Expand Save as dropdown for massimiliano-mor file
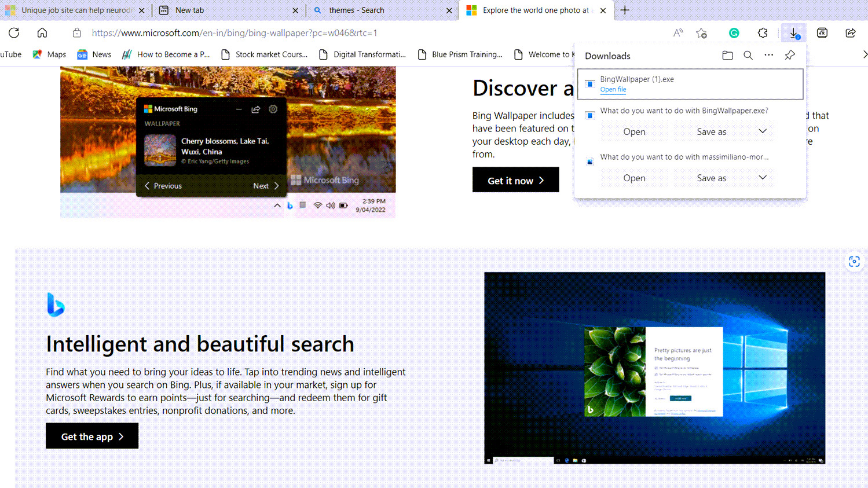This screenshot has height=488, width=868. (x=763, y=178)
